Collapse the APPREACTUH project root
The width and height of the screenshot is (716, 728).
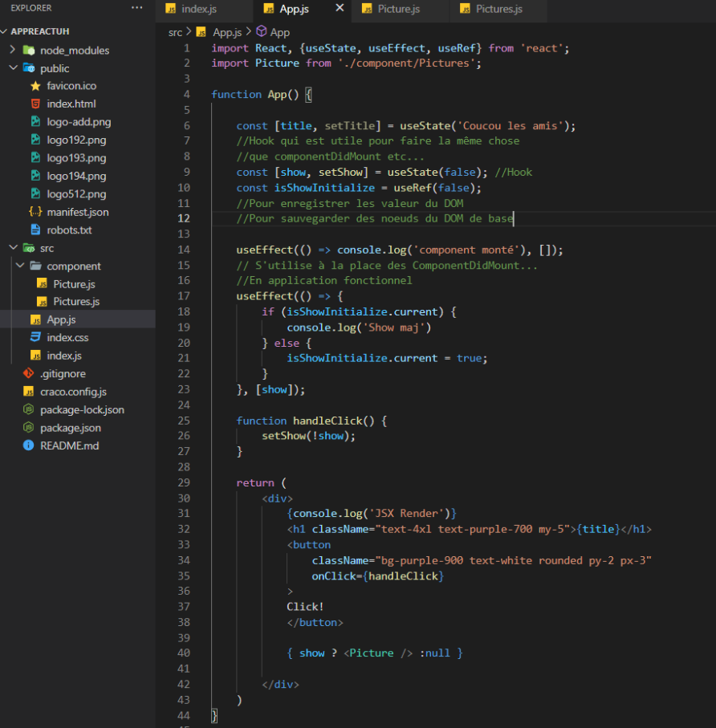tap(5, 31)
